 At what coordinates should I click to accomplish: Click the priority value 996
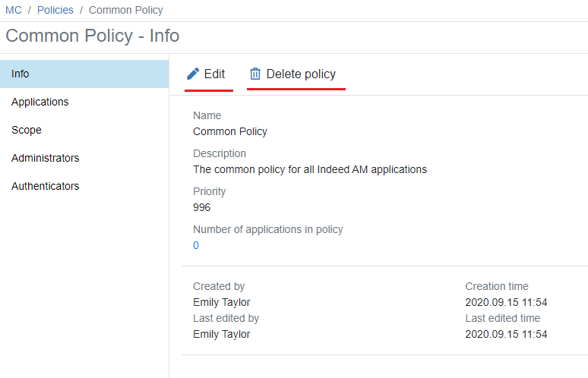pyautogui.click(x=202, y=207)
